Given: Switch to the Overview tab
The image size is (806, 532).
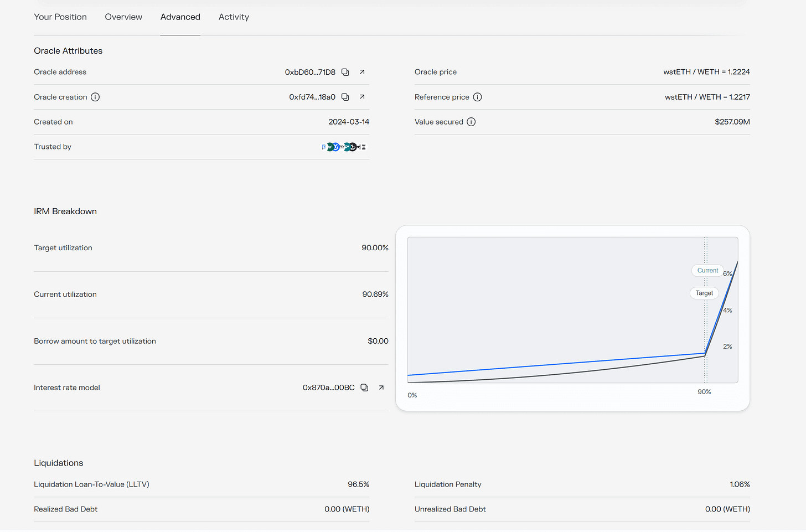Looking at the screenshot, I should [x=123, y=17].
